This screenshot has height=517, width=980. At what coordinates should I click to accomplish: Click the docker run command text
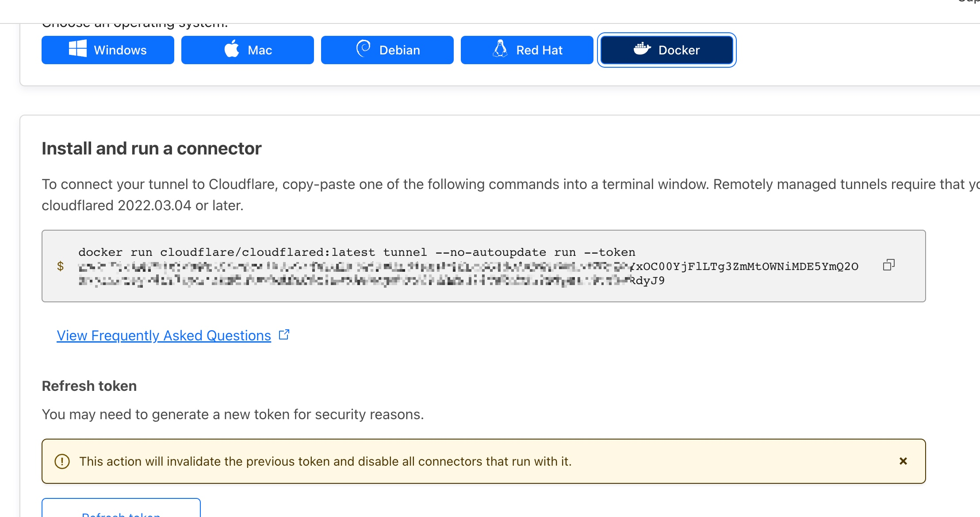tap(356, 252)
